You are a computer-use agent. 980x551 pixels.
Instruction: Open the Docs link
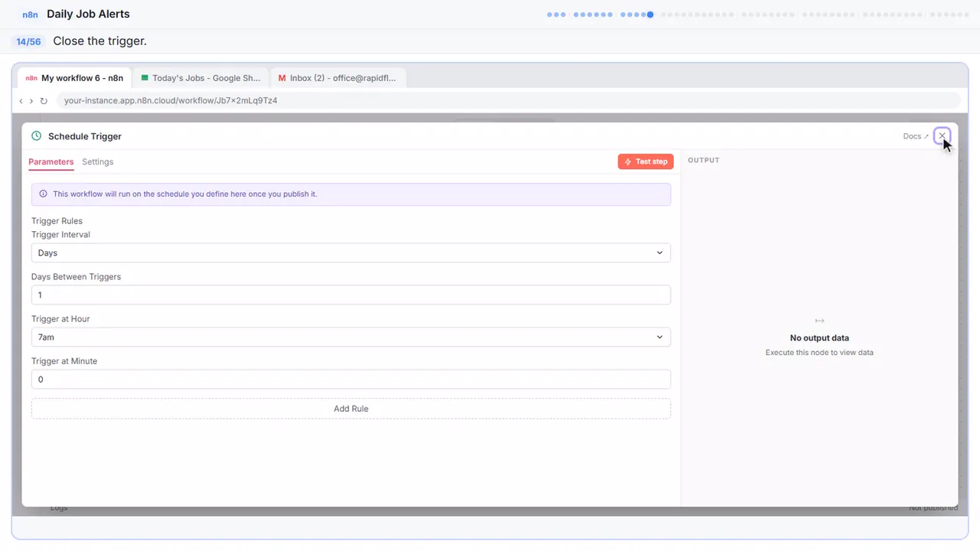pyautogui.click(x=915, y=136)
